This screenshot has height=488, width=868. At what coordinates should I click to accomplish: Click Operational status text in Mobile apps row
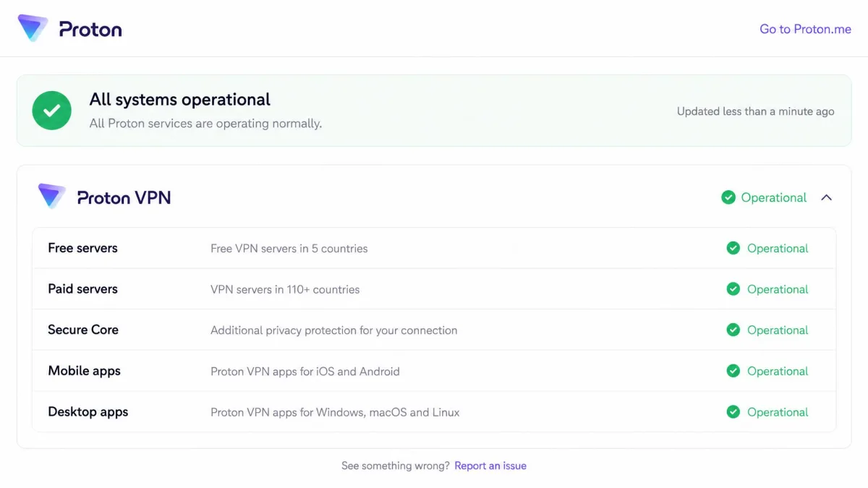click(x=778, y=372)
